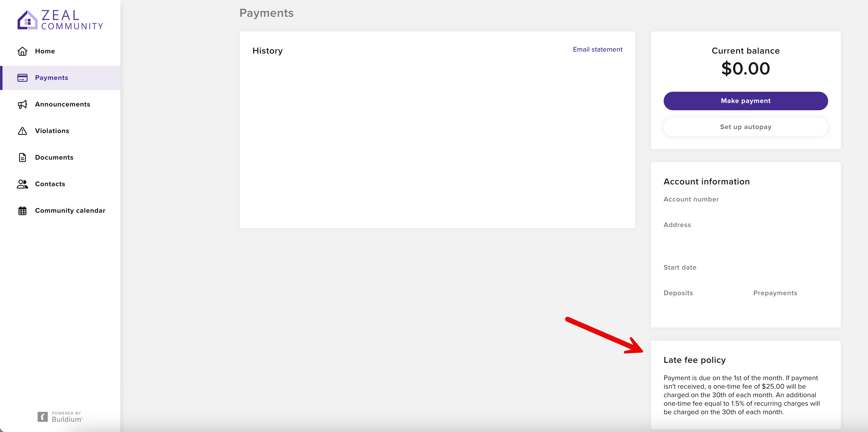This screenshot has height=432, width=868.
Task: Click the Buildium logo icon
Action: click(x=42, y=417)
